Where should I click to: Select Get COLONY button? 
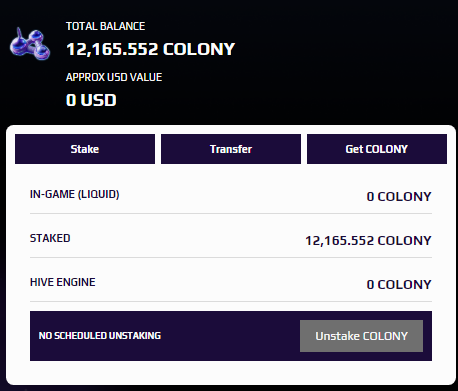coord(377,149)
